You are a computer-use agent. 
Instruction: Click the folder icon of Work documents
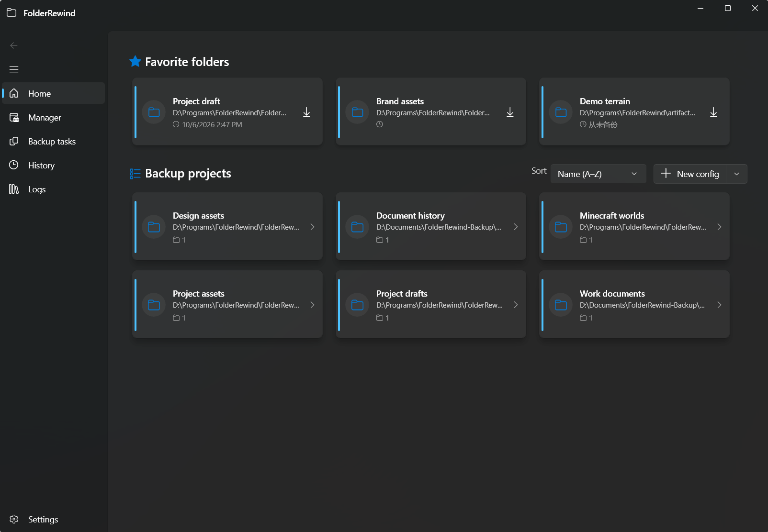pyautogui.click(x=561, y=305)
